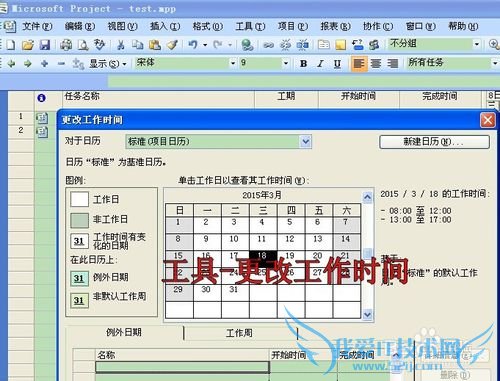Open the 协作 menu
Image resolution: width=500 pixels, height=381 pixels.
pos(378,26)
